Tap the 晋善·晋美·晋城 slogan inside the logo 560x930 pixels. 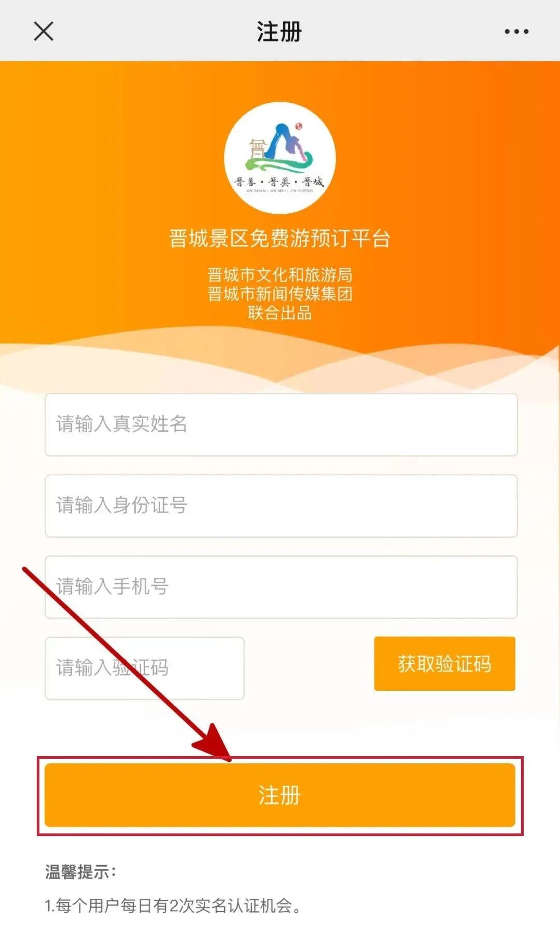coord(279,182)
